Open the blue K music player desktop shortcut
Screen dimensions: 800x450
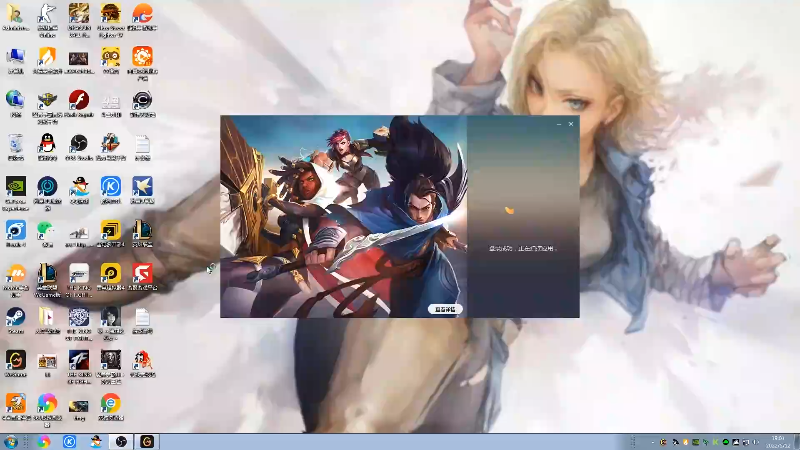tap(111, 187)
